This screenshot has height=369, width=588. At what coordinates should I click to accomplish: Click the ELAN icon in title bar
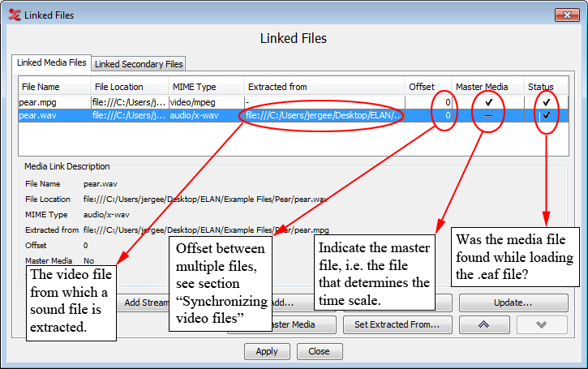[x=14, y=15]
